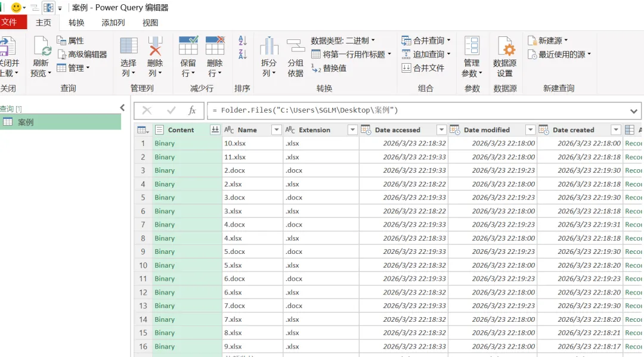
Task: Select the cell 9.xlsx in the Name column
Action: (x=252, y=346)
